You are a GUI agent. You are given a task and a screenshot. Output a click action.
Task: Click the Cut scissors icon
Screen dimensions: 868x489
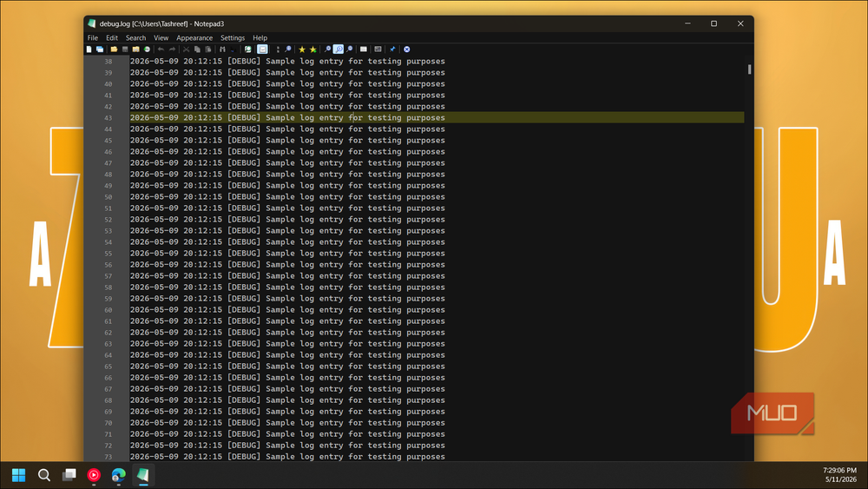(187, 50)
